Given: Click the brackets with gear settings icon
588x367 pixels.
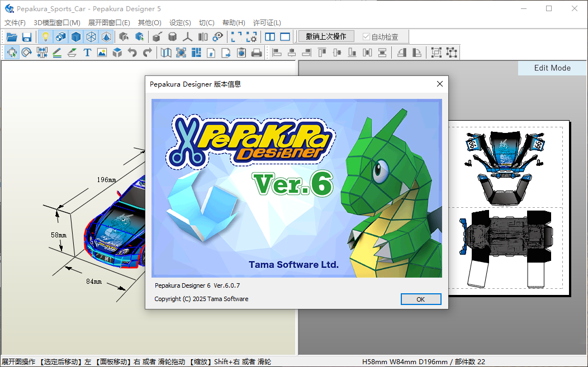Looking at the screenshot, I should click(x=252, y=37).
